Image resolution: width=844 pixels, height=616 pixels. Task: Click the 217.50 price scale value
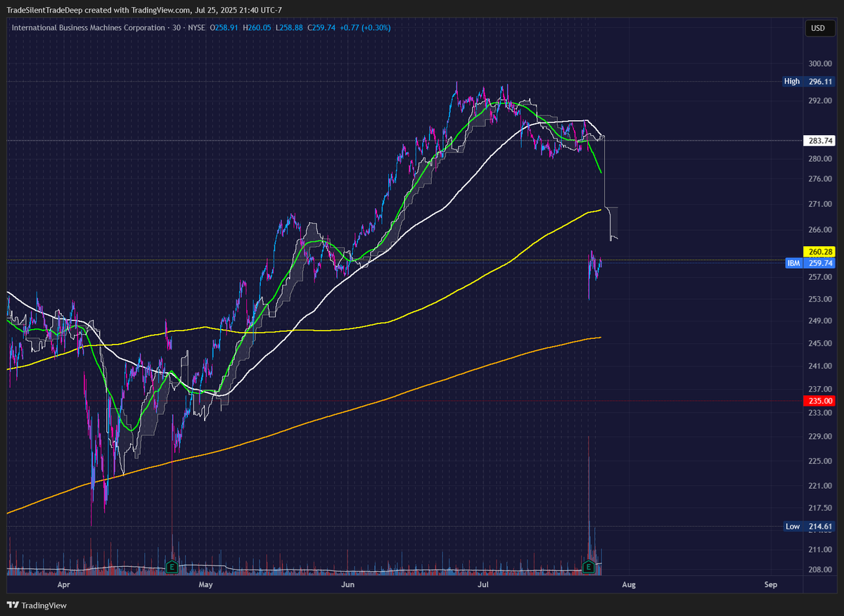[x=819, y=508]
